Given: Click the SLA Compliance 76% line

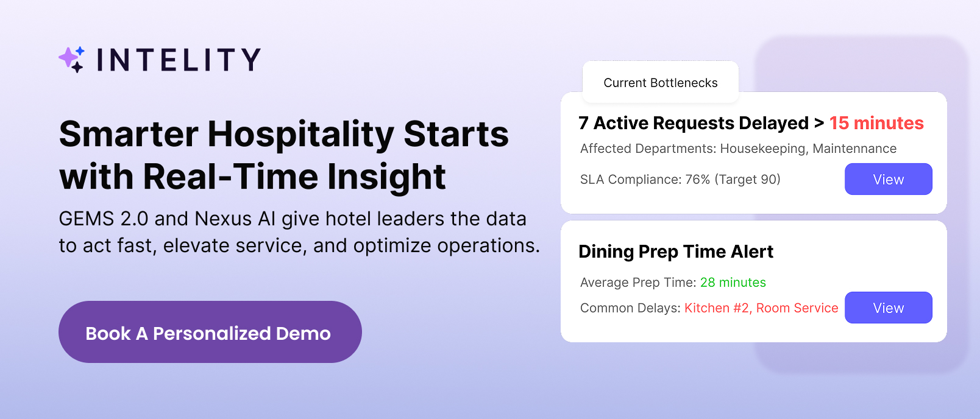Looking at the screenshot, I should point(680,179).
